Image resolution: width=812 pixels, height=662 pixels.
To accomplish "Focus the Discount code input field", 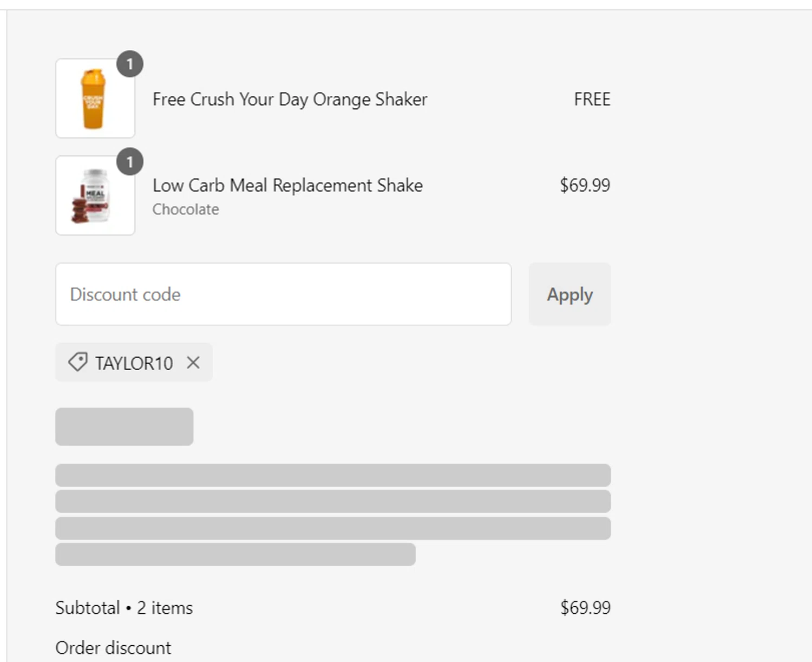I will point(283,294).
